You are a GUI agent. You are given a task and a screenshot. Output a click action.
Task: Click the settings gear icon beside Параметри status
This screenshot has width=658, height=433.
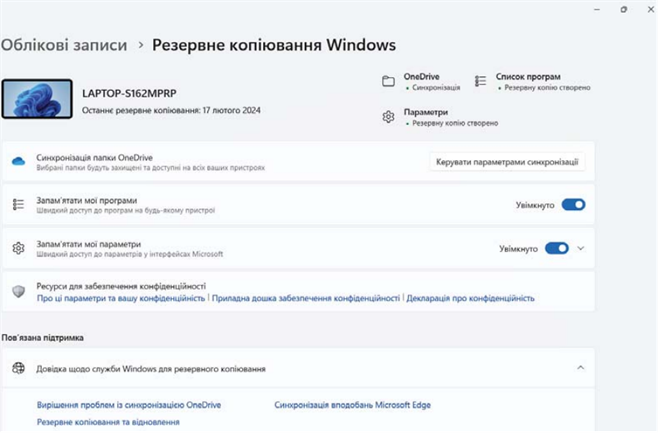(388, 117)
